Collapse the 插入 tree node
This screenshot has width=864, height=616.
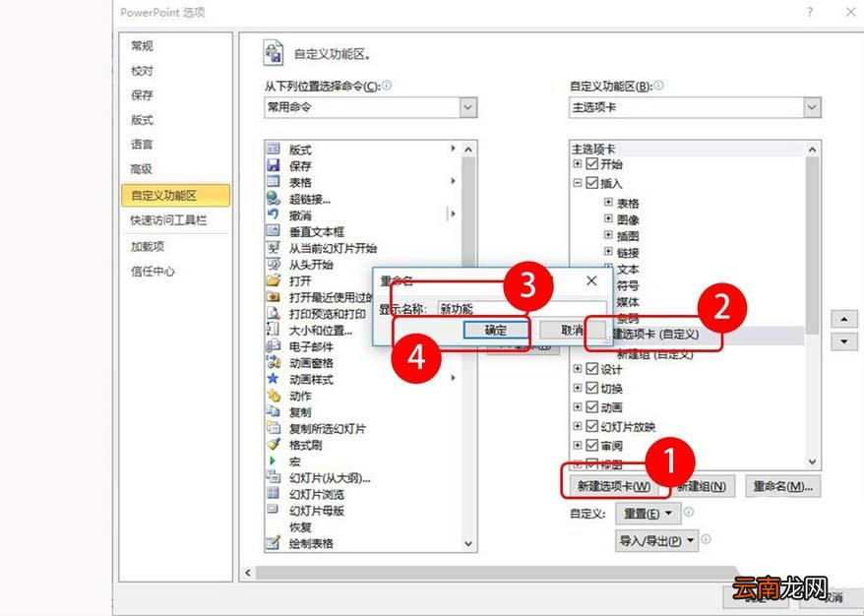(577, 183)
